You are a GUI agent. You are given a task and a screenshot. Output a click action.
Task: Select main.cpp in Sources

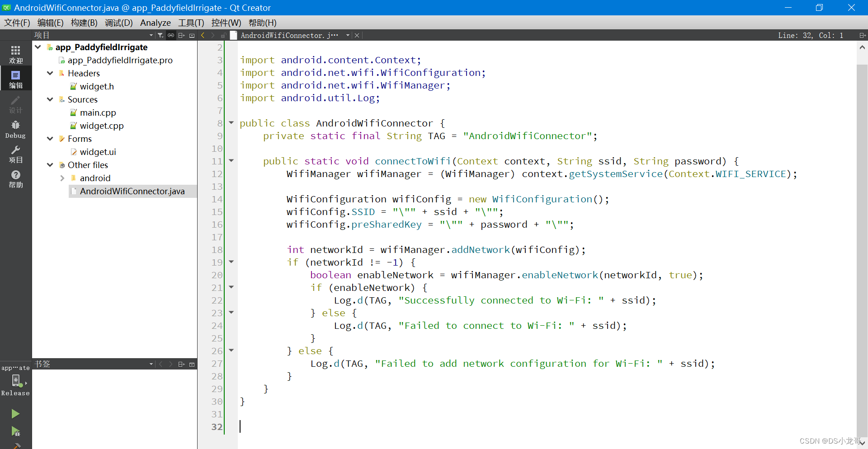click(98, 112)
